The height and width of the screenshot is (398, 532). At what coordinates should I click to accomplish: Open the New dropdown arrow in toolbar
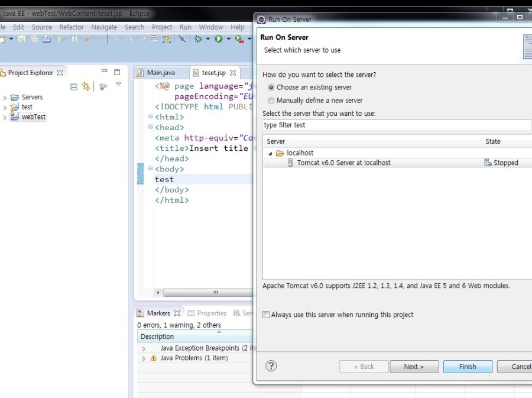[11, 39]
